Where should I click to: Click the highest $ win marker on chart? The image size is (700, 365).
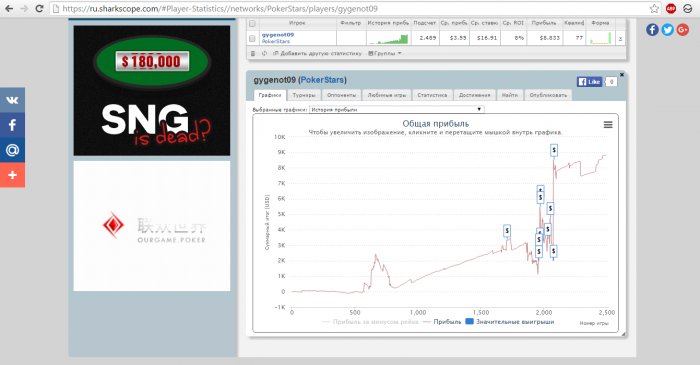click(554, 150)
